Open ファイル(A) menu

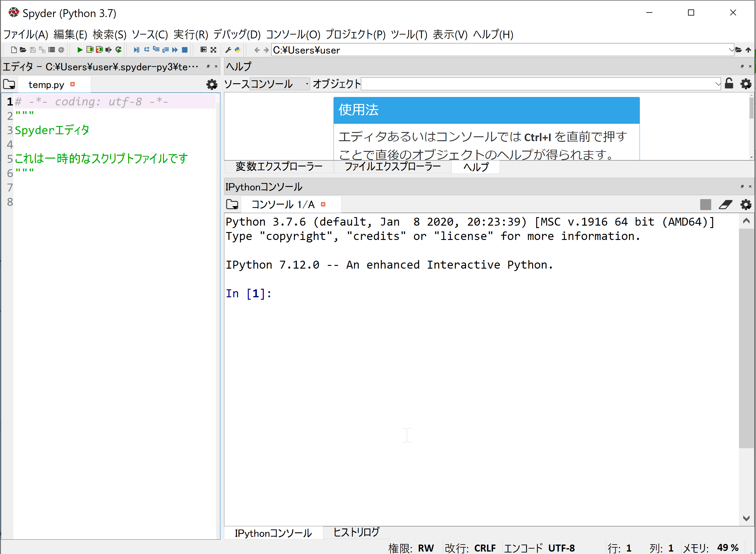[x=26, y=34]
